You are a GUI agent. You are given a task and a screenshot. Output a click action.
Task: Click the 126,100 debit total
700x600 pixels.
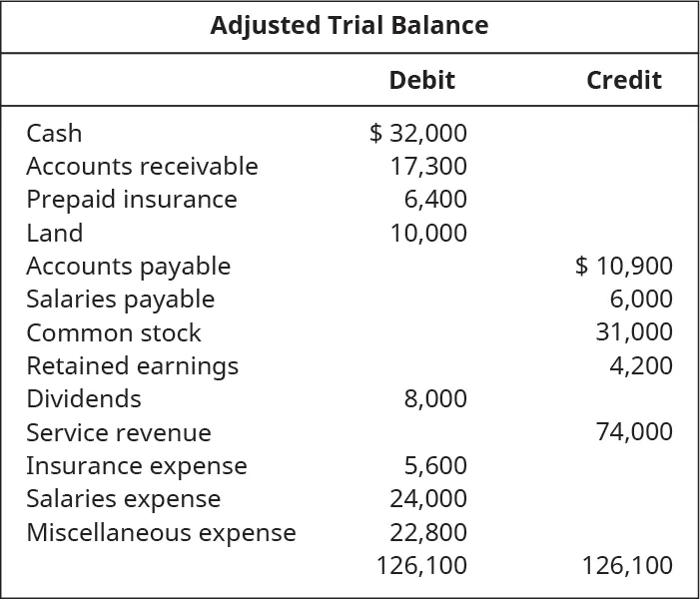(x=421, y=565)
